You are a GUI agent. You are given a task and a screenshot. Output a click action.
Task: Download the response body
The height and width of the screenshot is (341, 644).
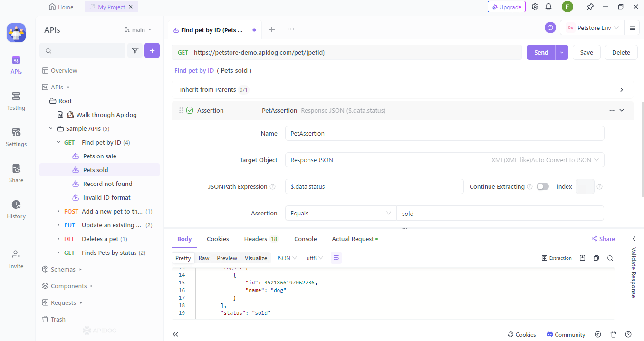coord(583,258)
